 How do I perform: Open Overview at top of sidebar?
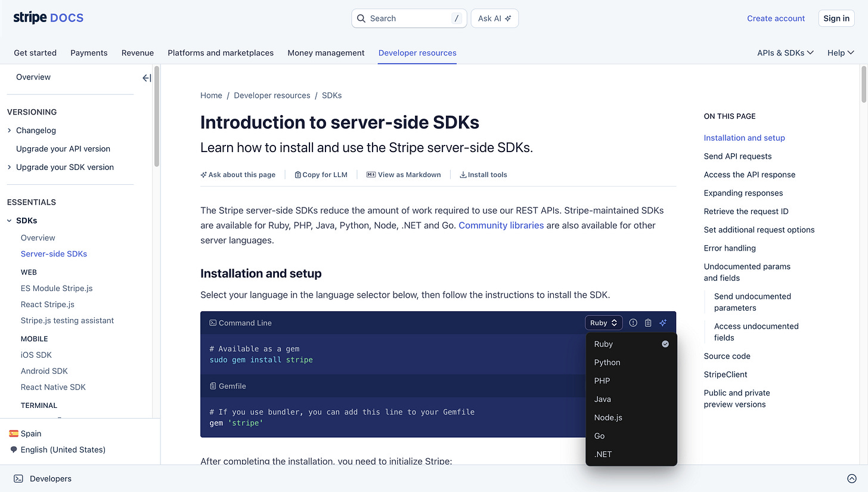tap(33, 77)
